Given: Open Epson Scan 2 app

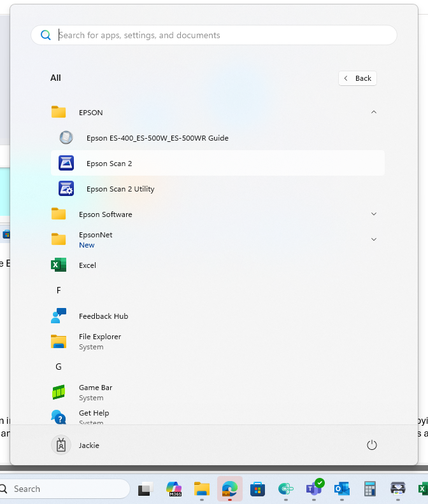Looking at the screenshot, I should click(218, 164).
